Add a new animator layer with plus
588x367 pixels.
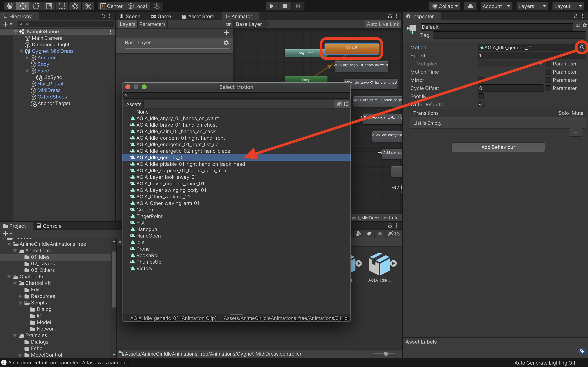click(226, 33)
